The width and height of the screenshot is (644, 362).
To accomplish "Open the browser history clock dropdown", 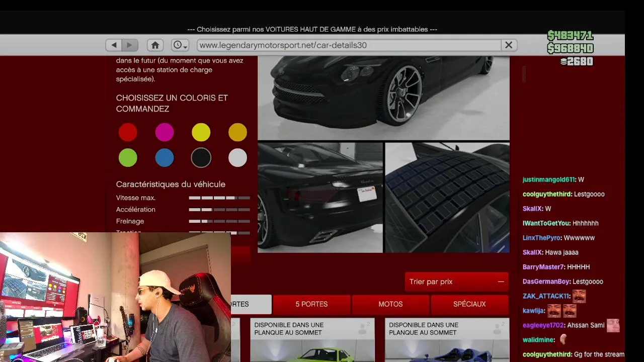I will pos(180,45).
